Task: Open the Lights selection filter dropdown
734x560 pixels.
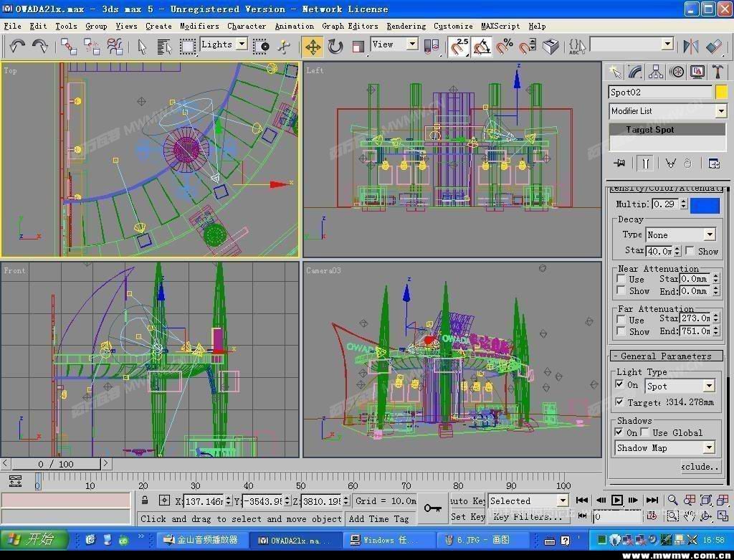Action: pyautogui.click(x=242, y=44)
